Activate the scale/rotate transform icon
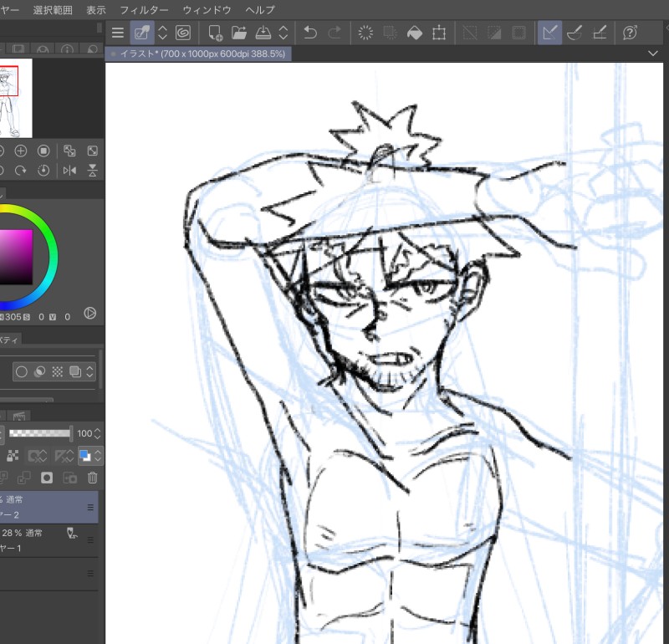669x644 pixels. point(439,33)
